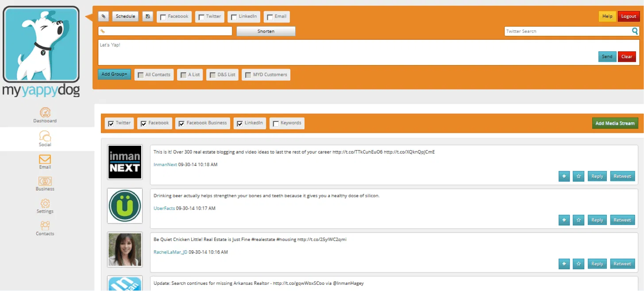Tick the All Contacts group checkbox

coord(140,75)
